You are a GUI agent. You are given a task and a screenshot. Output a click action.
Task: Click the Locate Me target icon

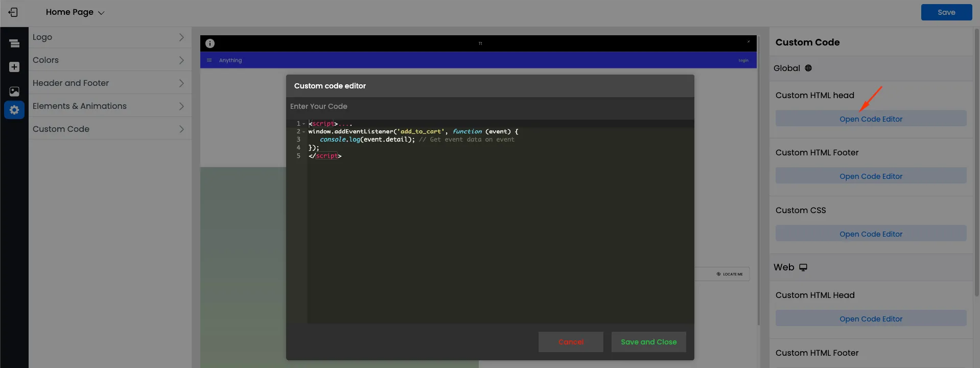click(x=718, y=274)
